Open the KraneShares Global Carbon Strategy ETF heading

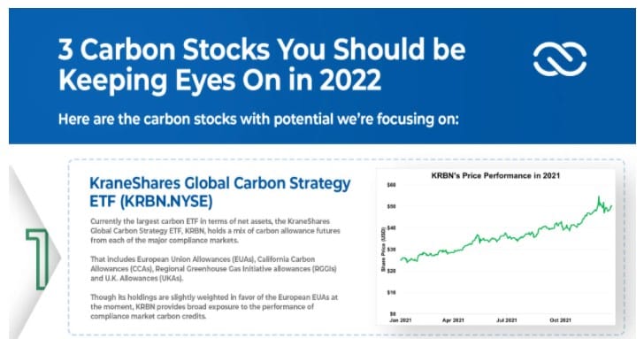tap(219, 192)
